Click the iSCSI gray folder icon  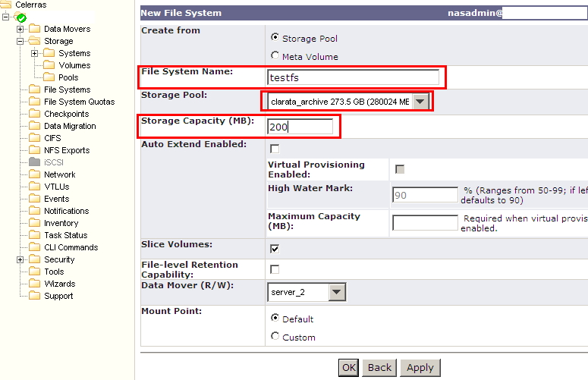click(x=34, y=162)
